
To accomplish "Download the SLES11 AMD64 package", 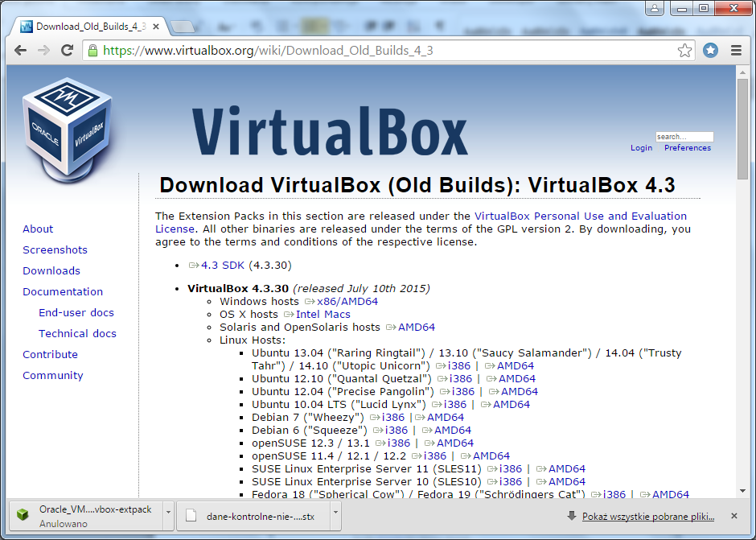I will pyautogui.click(x=567, y=469).
